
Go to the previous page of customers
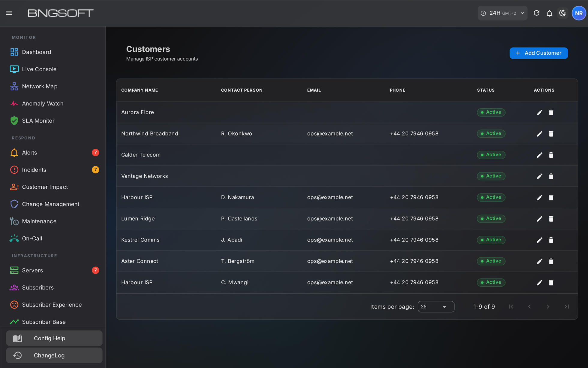coord(529,307)
